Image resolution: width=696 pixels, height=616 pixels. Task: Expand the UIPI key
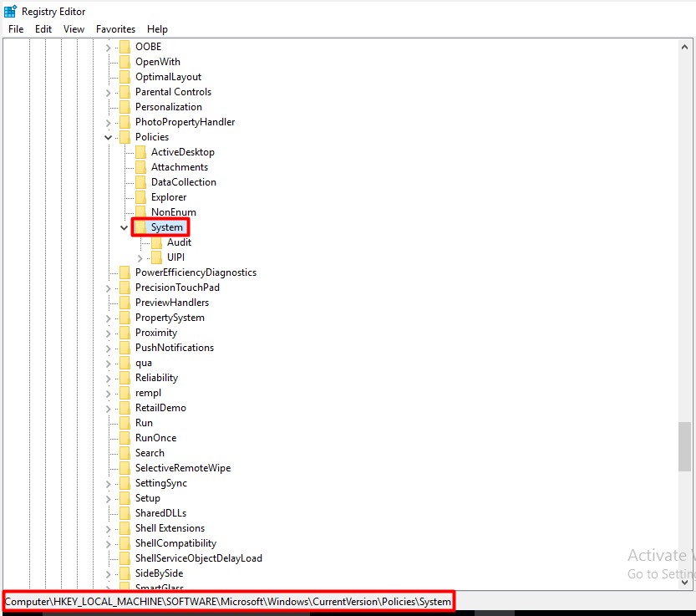point(140,258)
